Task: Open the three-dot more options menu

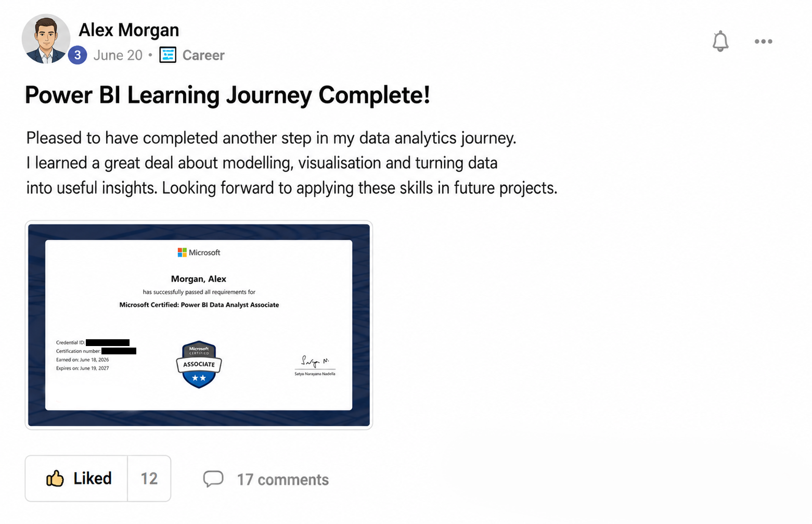Action: click(763, 42)
